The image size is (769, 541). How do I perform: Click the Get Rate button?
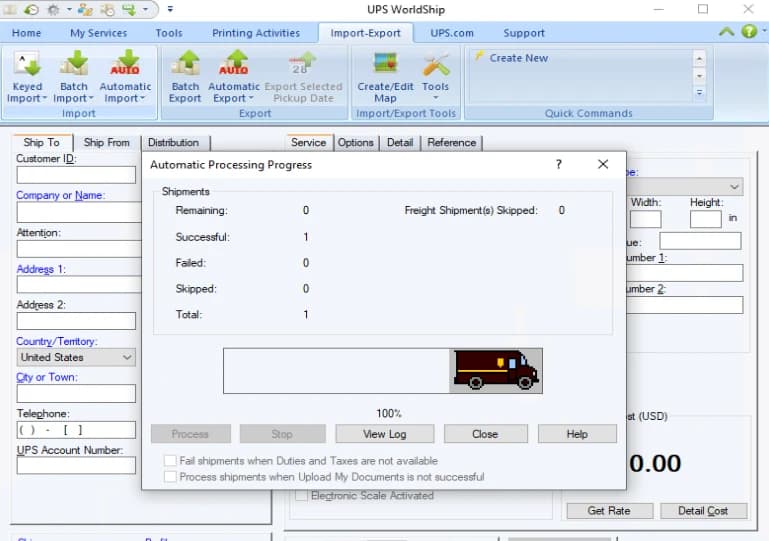(x=609, y=511)
